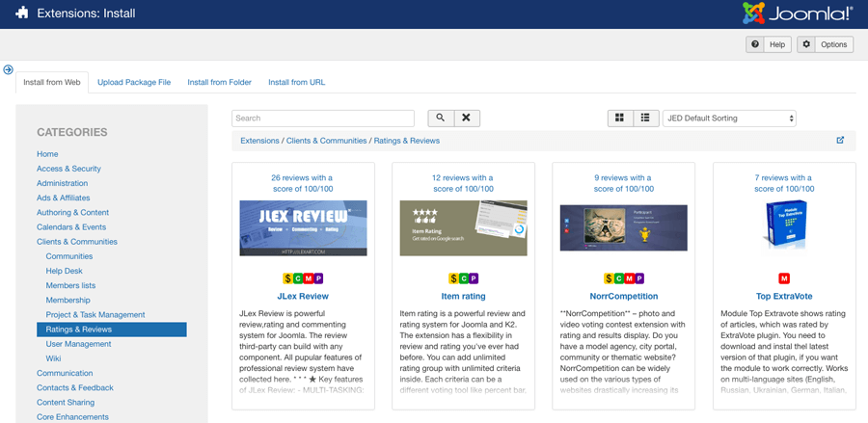
Task: Focus the Search input field
Action: 323,118
